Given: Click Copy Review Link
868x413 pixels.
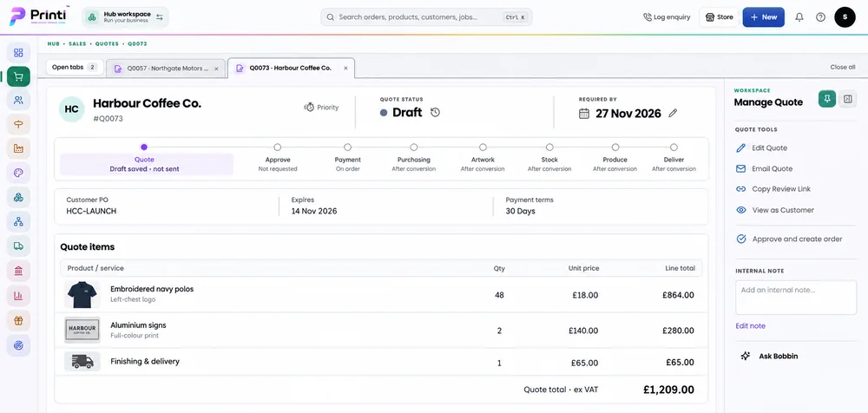Looking at the screenshot, I should pyautogui.click(x=773, y=189).
